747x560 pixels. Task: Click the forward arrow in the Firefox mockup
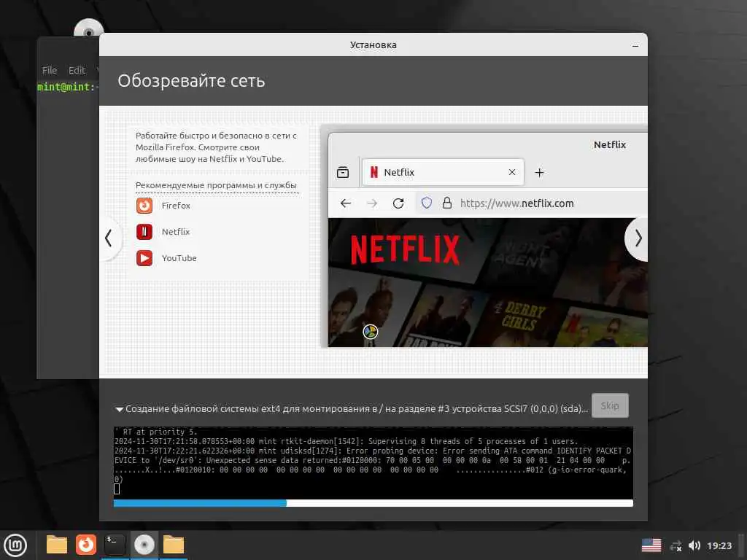pyautogui.click(x=372, y=203)
